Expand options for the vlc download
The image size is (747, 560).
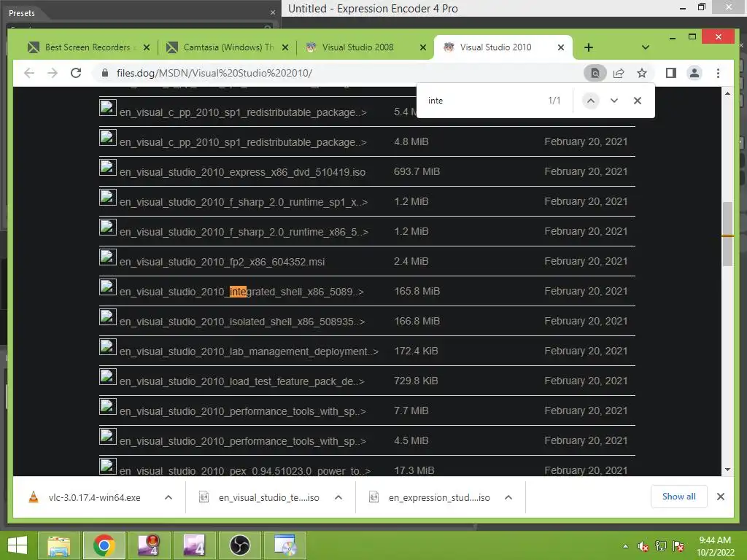pyautogui.click(x=169, y=497)
